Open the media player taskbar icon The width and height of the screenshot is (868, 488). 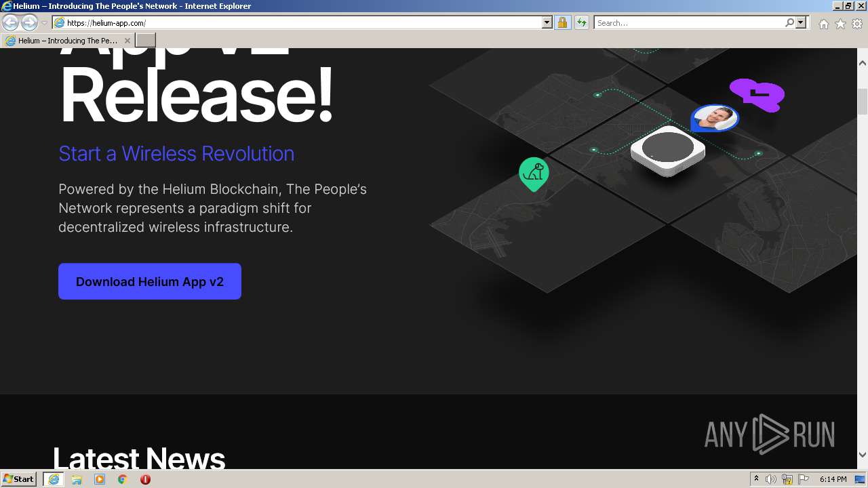[x=100, y=479]
